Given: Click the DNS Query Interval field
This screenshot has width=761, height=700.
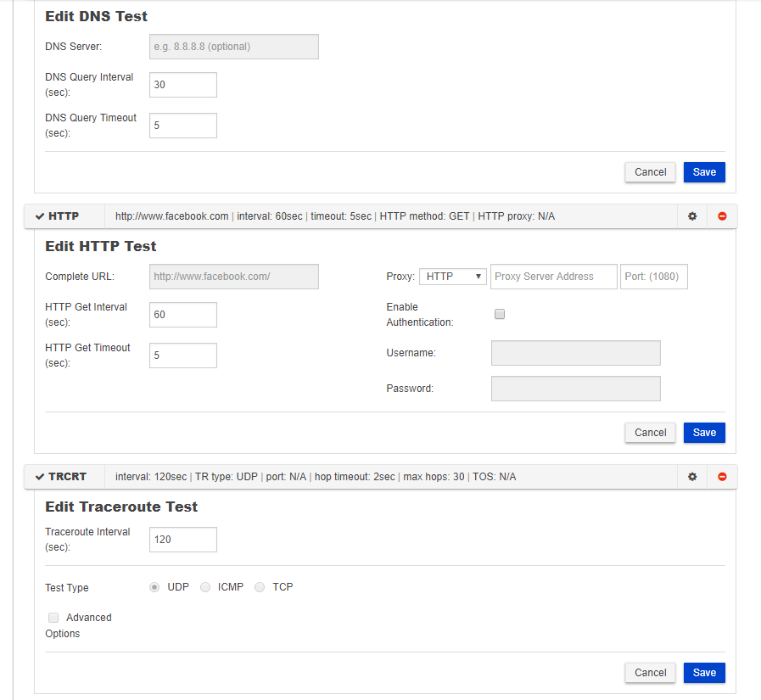Looking at the screenshot, I should pos(183,85).
